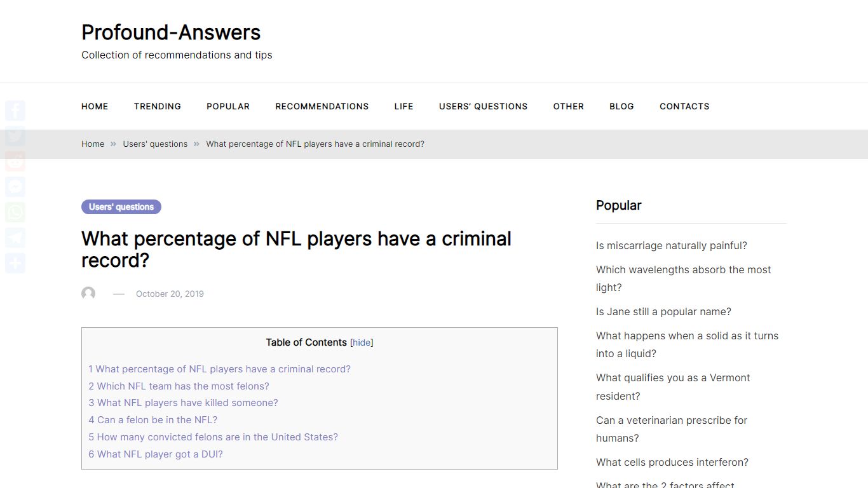Open Is miscarriage naturally painful link
This screenshot has width=868, height=488.
(672, 246)
